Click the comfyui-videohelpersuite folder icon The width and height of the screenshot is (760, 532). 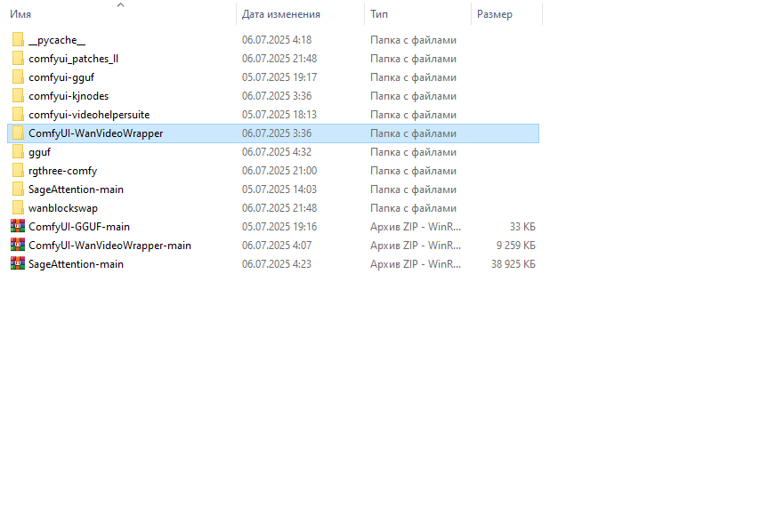[x=18, y=115]
